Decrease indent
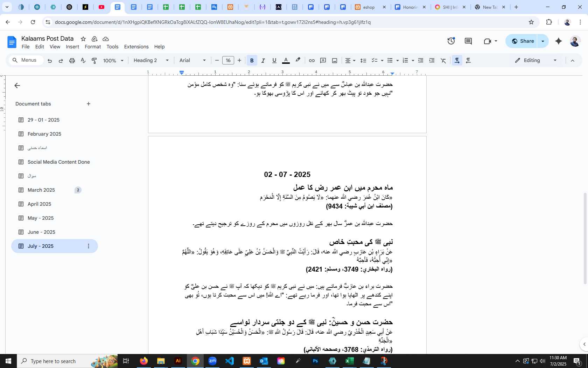Screen dimensions: 588x368 pyautogui.click(x=421, y=61)
